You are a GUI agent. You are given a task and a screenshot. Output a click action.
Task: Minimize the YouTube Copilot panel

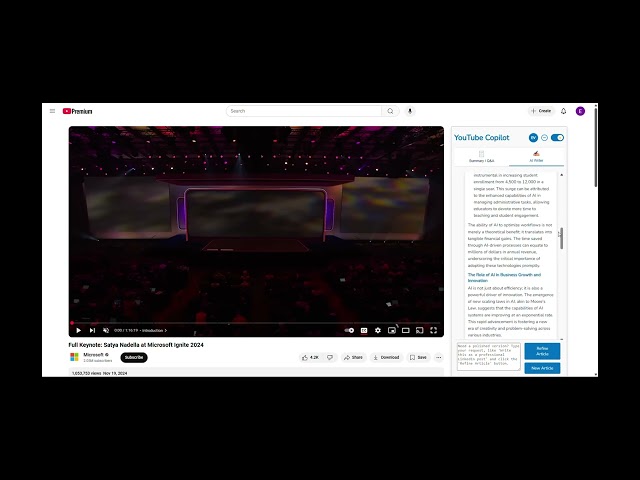tap(544, 138)
